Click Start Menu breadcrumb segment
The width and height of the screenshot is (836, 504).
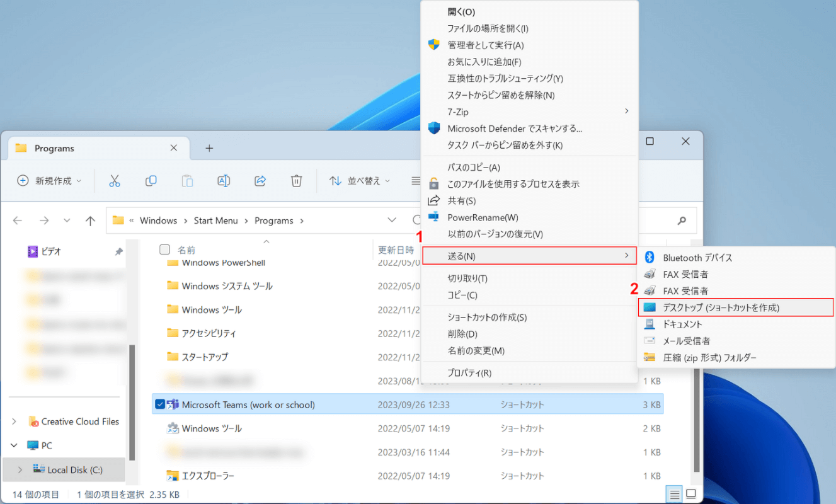(216, 220)
